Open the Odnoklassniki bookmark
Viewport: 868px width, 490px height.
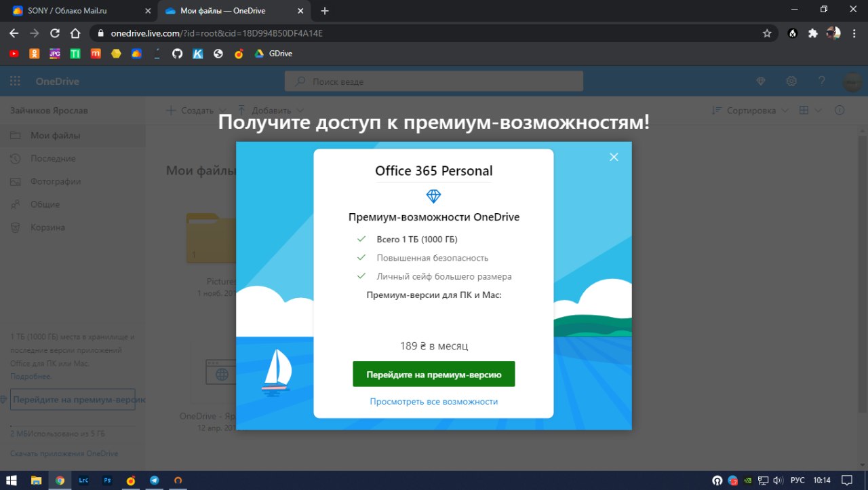[35, 54]
